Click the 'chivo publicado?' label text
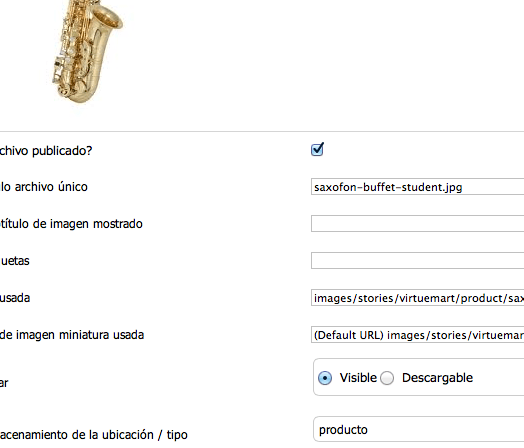Viewport: 524px width, 448px height. pos(46,151)
